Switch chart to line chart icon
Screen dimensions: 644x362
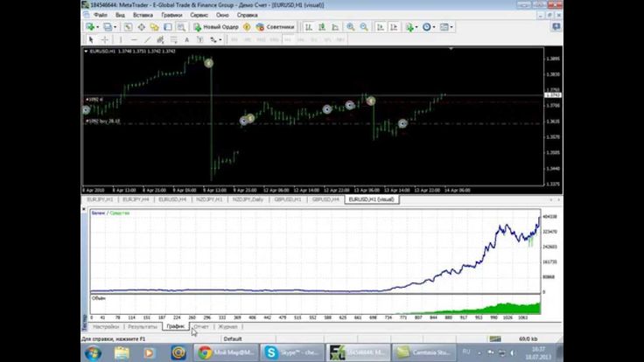click(x=335, y=27)
